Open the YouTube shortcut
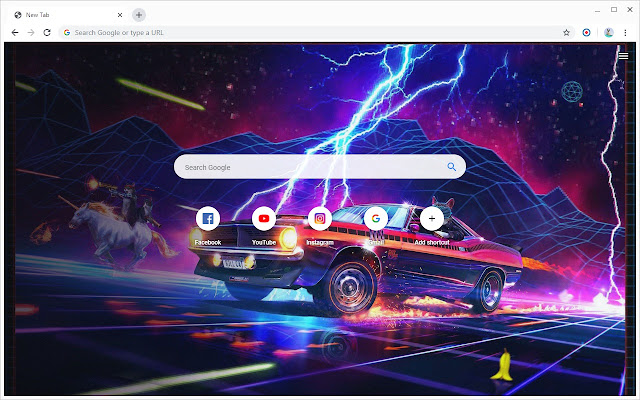Screen dimensions: 640x400 pos(264,218)
